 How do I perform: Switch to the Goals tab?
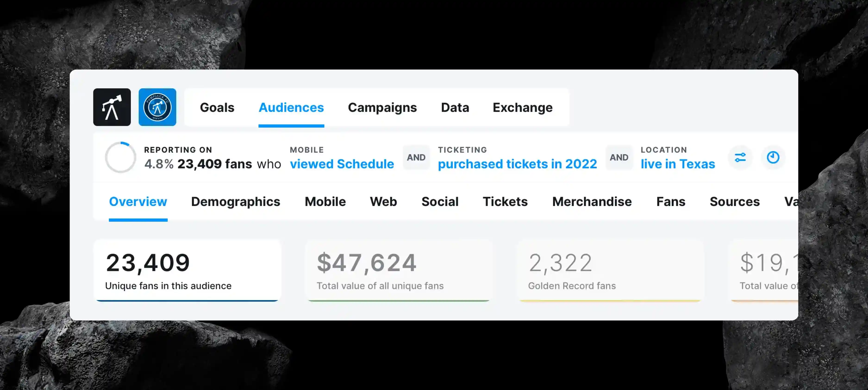click(217, 108)
